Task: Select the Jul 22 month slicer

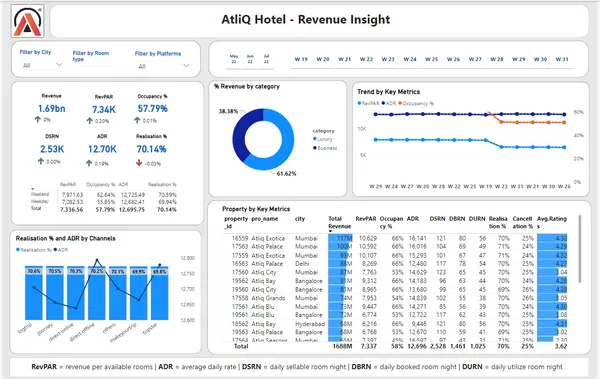Action: click(266, 59)
